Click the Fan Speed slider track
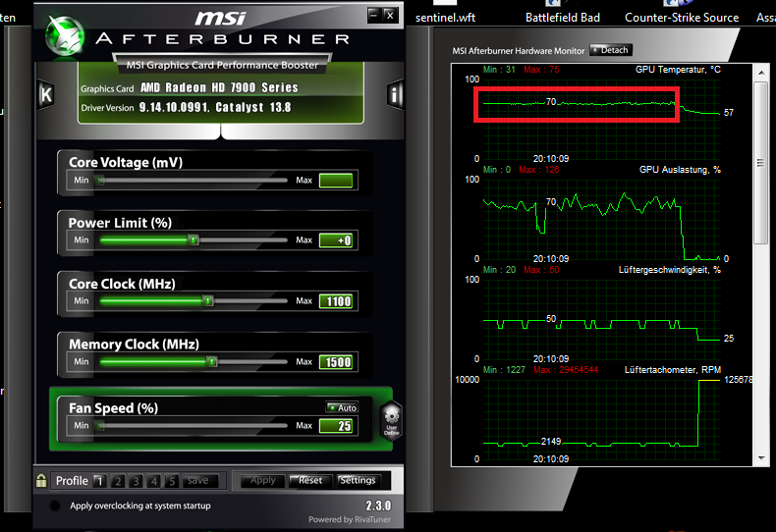Viewport: 776px width, 532px height. tap(193, 425)
